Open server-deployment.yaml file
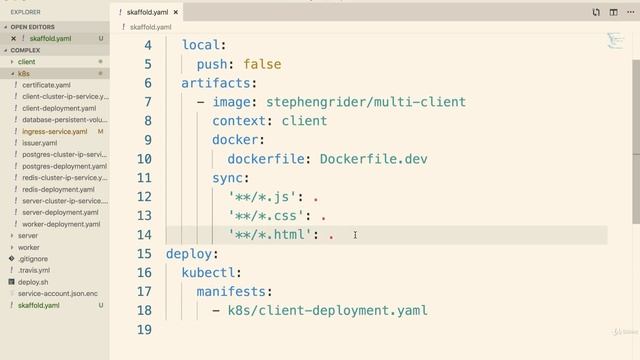The image size is (640, 360). (x=60, y=212)
